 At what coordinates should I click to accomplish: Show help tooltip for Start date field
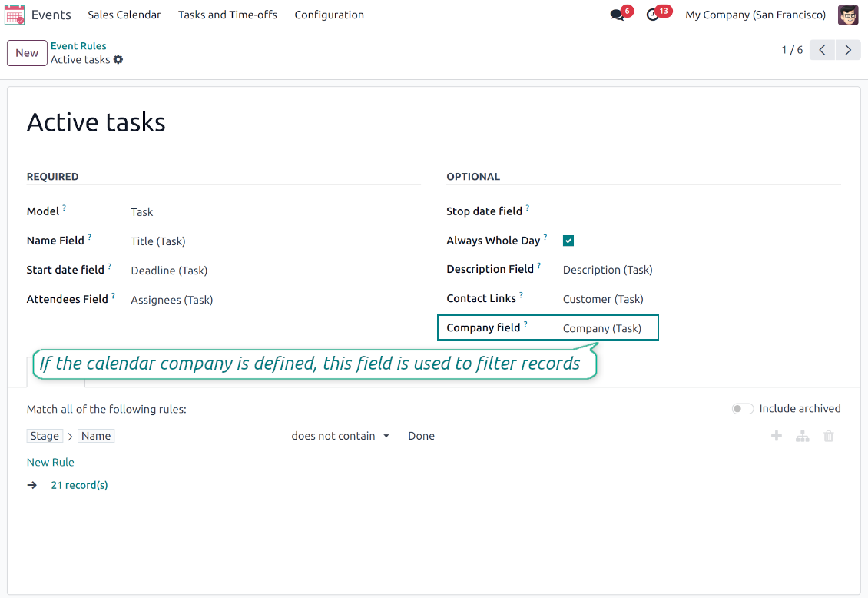[x=110, y=266]
